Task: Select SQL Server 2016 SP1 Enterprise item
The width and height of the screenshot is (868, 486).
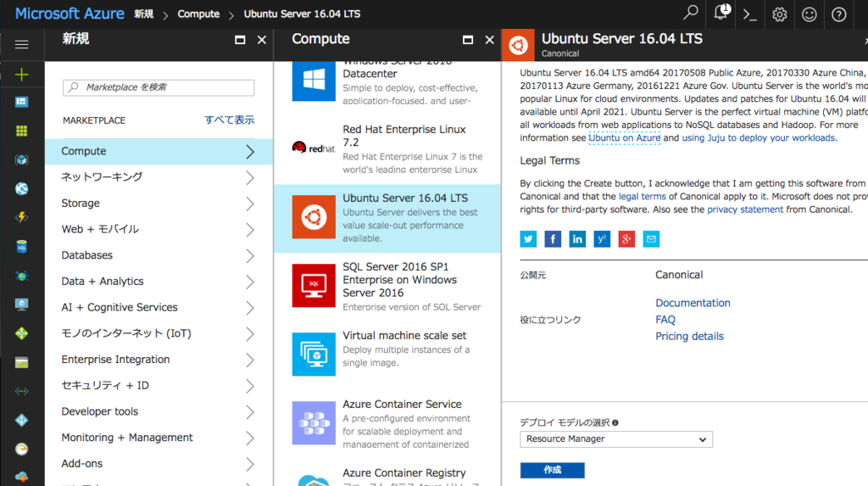Action: [387, 286]
